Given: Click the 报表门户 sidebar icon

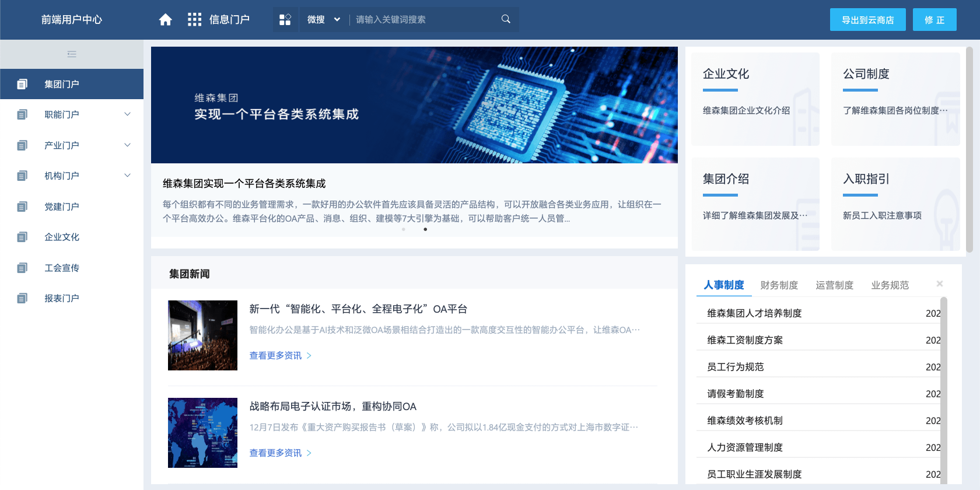Looking at the screenshot, I should (22, 298).
